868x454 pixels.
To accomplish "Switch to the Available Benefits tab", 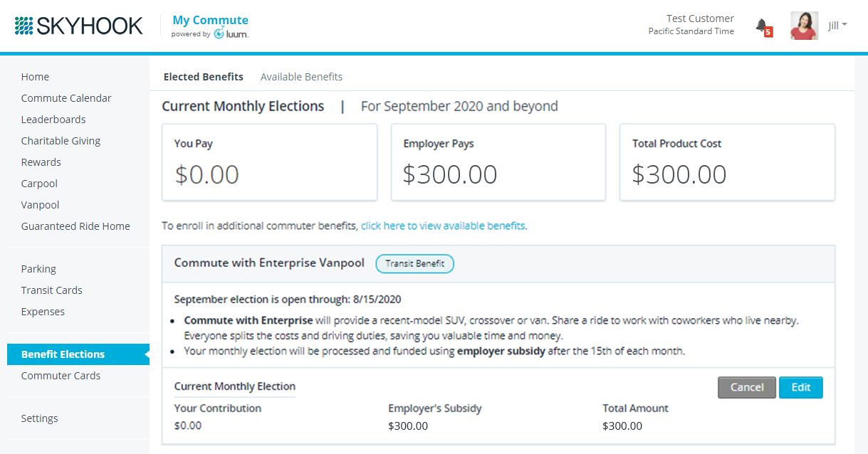I will pyautogui.click(x=301, y=77).
